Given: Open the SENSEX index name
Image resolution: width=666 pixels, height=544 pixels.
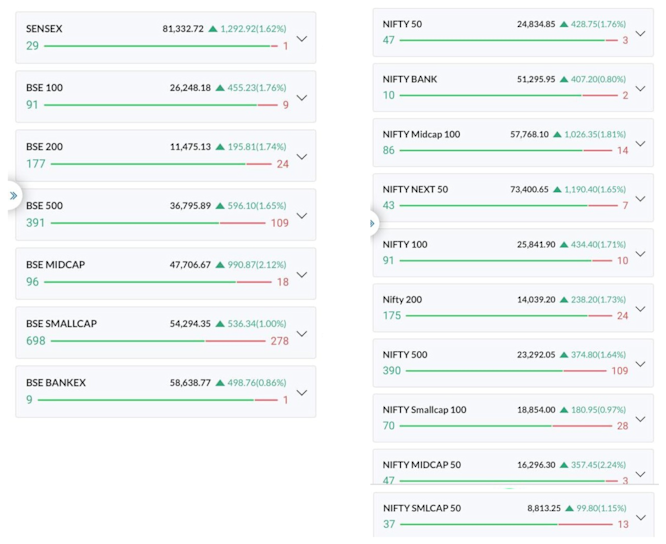Looking at the screenshot, I should 44,29.
